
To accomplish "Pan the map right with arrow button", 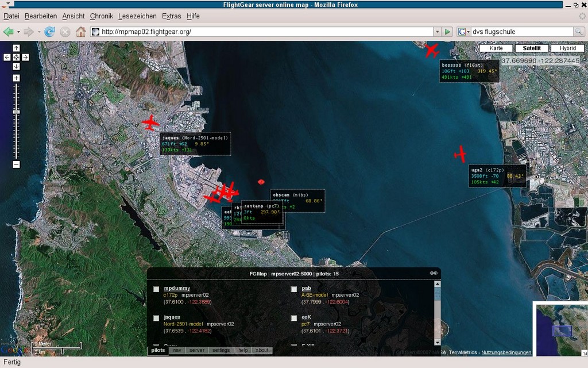I will coord(25,57).
